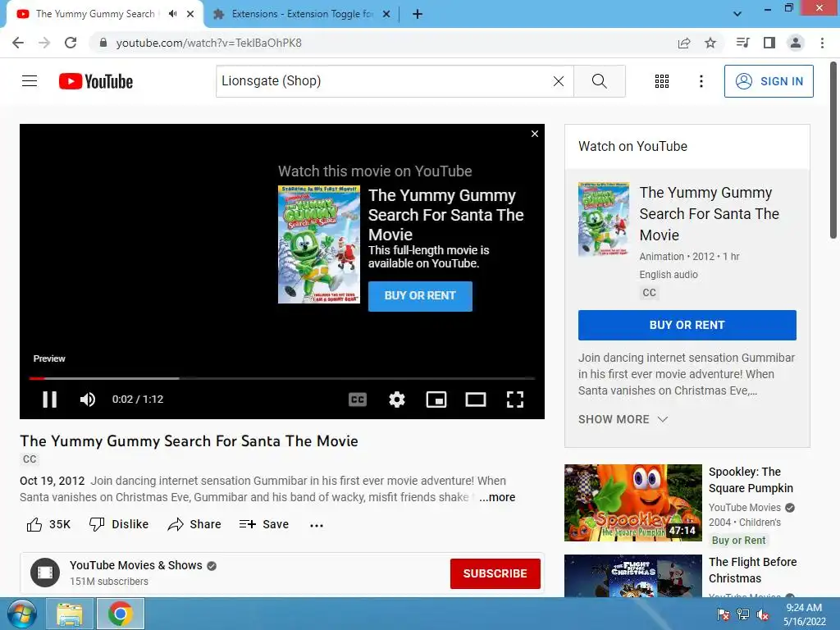Viewport: 840px width, 630px height.
Task: Open YouTube settings three-dot menu
Action: point(701,81)
